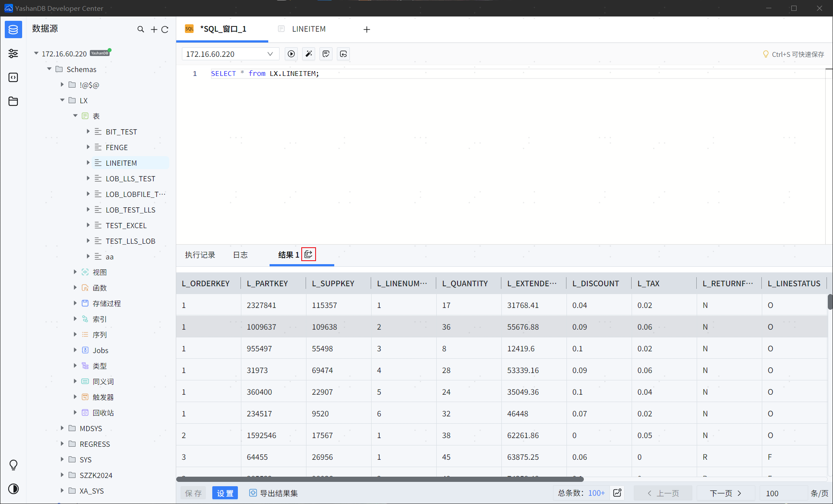Click 导出结果集 to export results
833x504 pixels.
click(x=274, y=493)
